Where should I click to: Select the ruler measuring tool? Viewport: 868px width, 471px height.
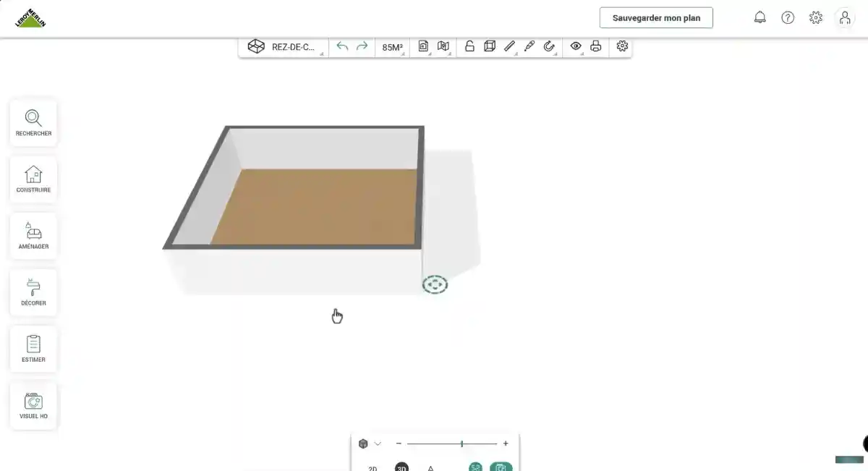[509, 46]
